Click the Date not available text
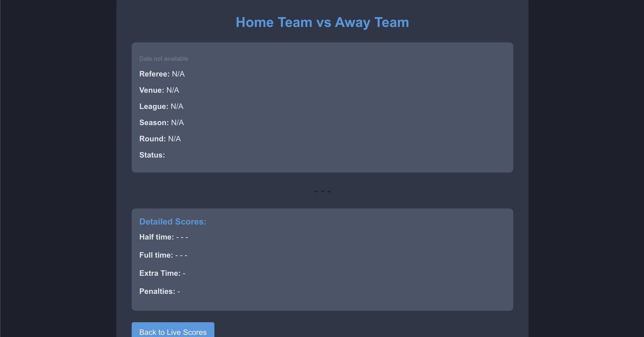Viewport: 644px width, 337px height. (x=164, y=58)
